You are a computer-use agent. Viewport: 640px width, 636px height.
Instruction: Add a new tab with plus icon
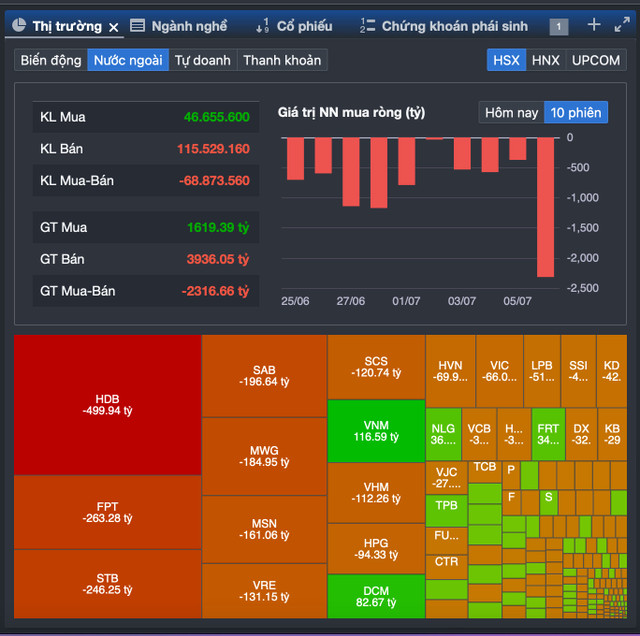[594, 25]
